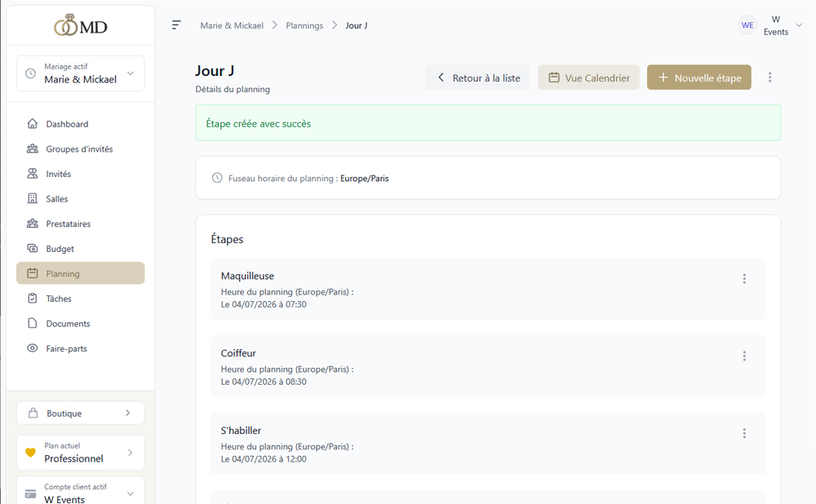Screen dimensions: 816x504
Task: Click the Mariage actif clock icon
Action: pyautogui.click(x=31, y=73)
